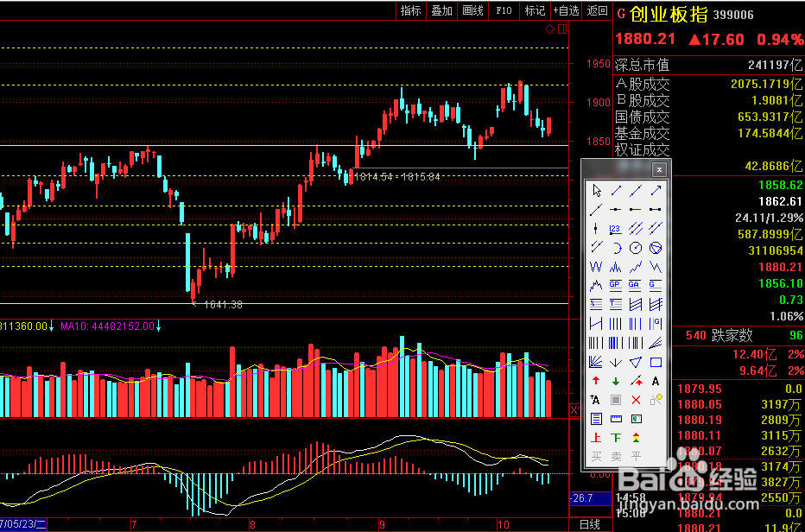805x532 pixels.
Task: Select the arrow pointer tool in drawing palette
Action: click(x=596, y=191)
